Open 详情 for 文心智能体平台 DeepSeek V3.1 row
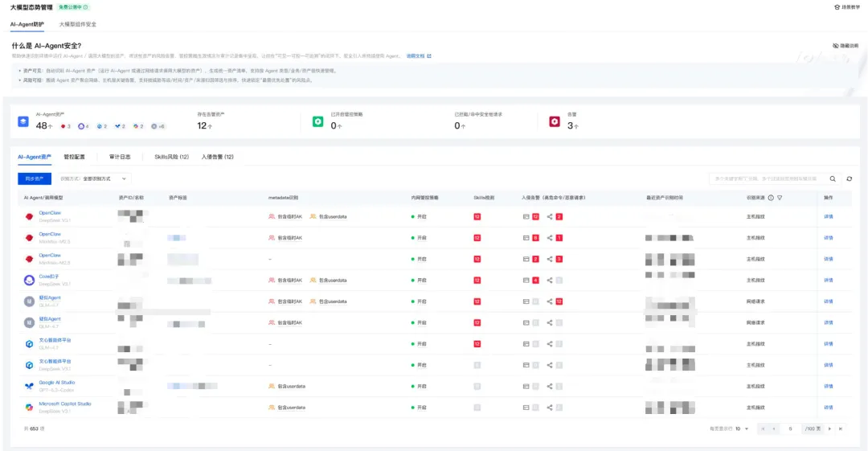868x451 pixels. point(828,365)
